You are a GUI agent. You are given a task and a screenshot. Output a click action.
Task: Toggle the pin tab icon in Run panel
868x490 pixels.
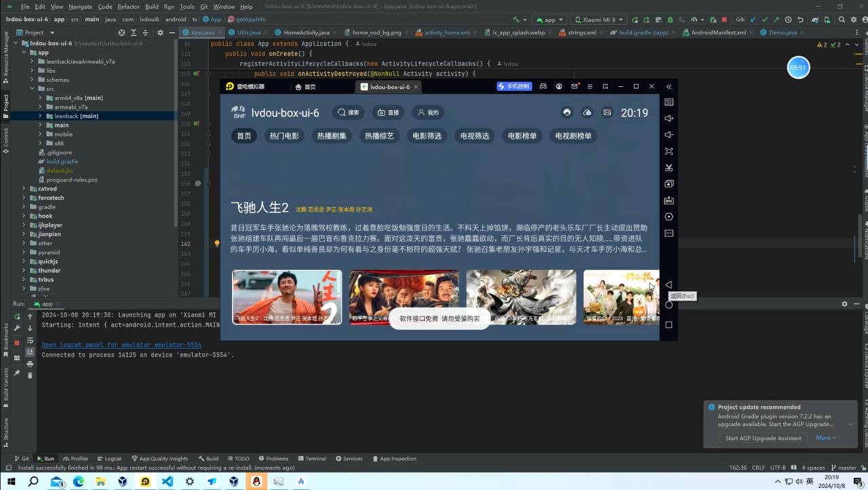17,373
